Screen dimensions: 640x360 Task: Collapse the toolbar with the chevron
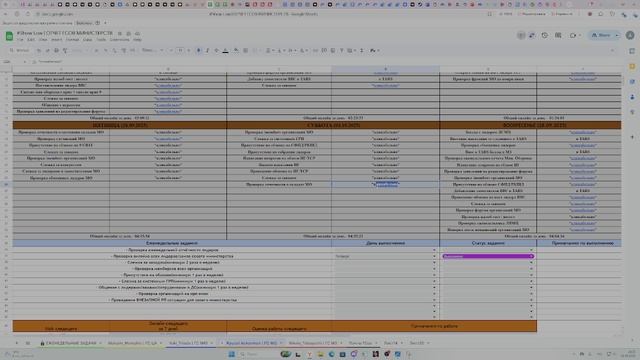tap(612, 51)
